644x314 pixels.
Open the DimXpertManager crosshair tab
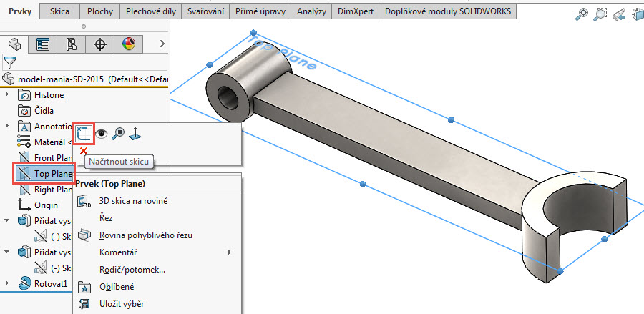[x=100, y=44]
